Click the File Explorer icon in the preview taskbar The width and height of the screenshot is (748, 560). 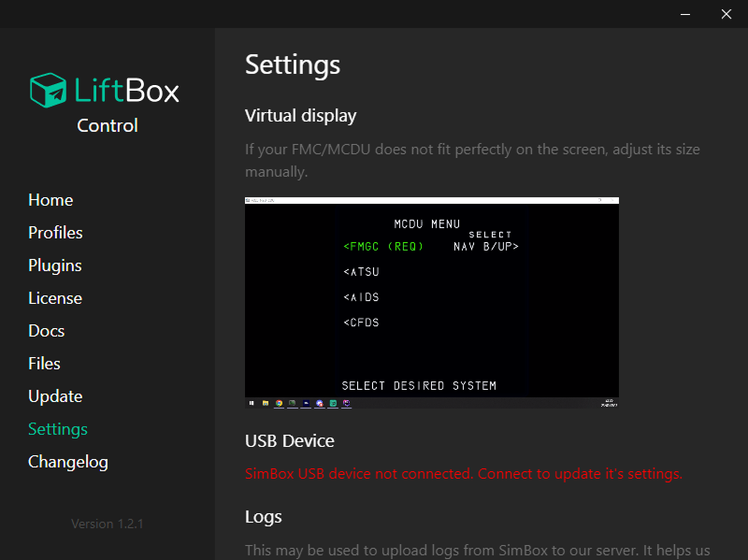point(266,403)
